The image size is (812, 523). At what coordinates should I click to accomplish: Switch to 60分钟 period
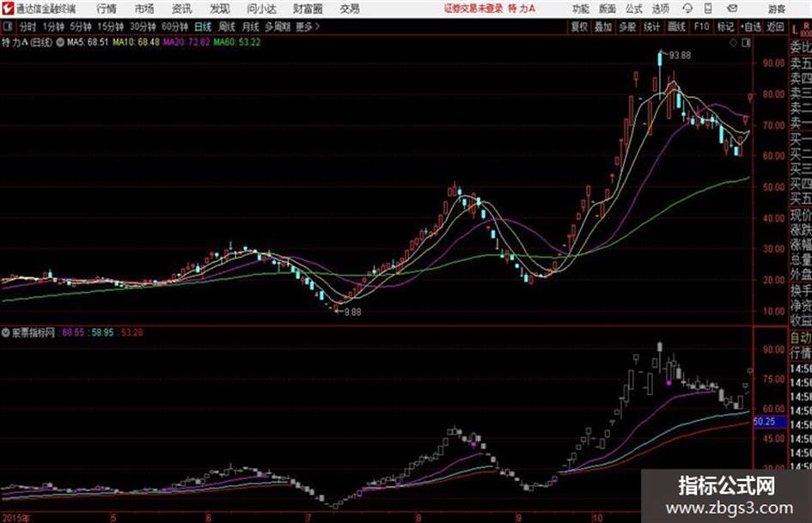pos(175,27)
